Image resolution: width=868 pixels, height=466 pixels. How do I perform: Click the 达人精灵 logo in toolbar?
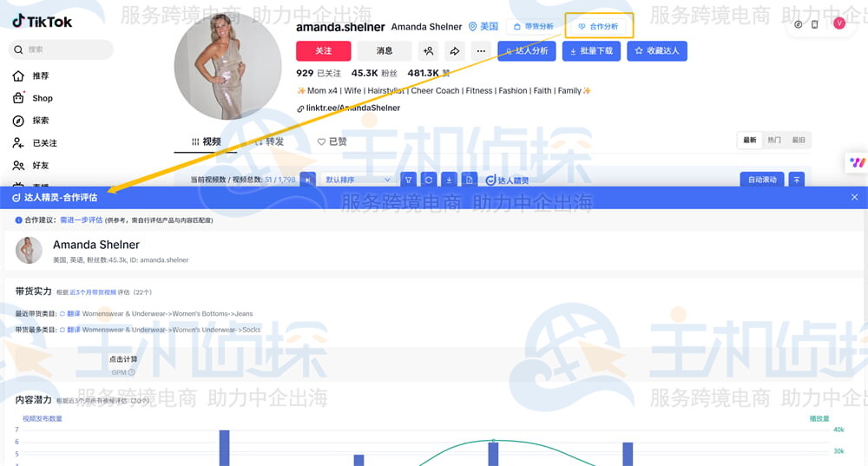(x=507, y=180)
